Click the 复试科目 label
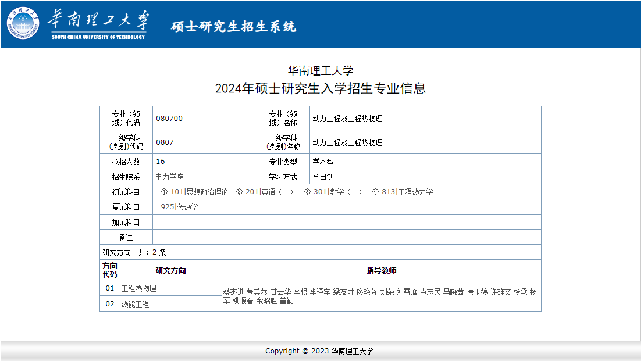 (126, 207)
